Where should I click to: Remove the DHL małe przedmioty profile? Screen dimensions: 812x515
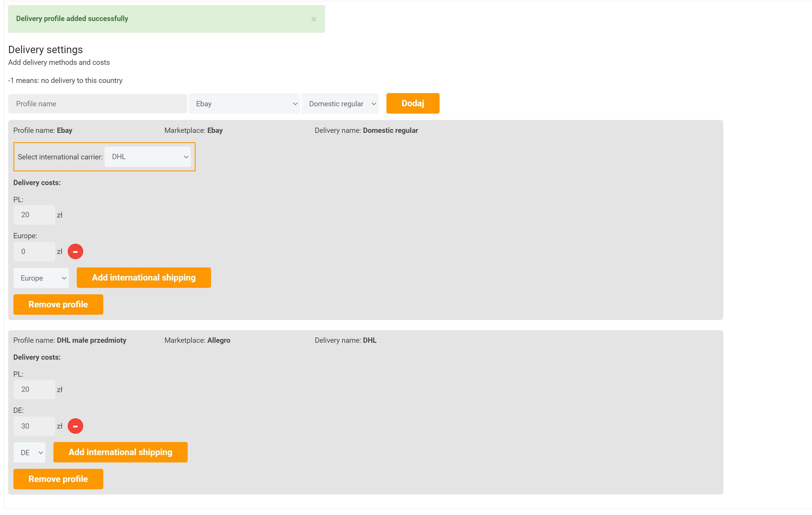pyautogui.click(x=58, y=479)
